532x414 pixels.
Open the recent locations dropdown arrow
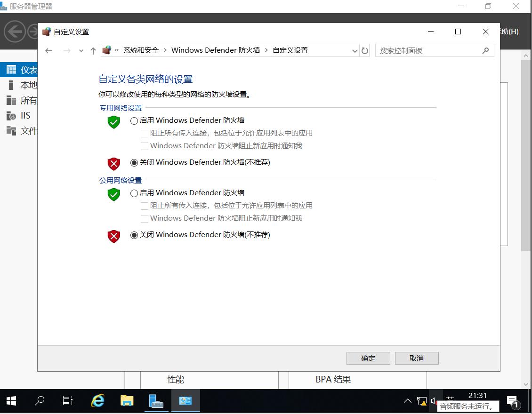click(80, 50)
